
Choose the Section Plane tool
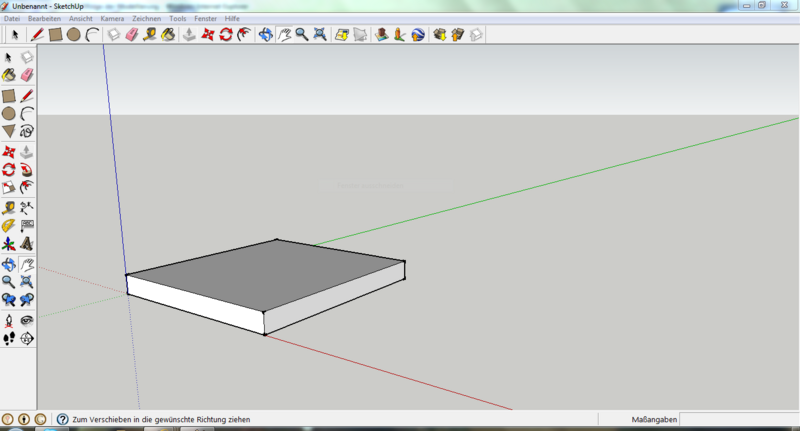27,339
